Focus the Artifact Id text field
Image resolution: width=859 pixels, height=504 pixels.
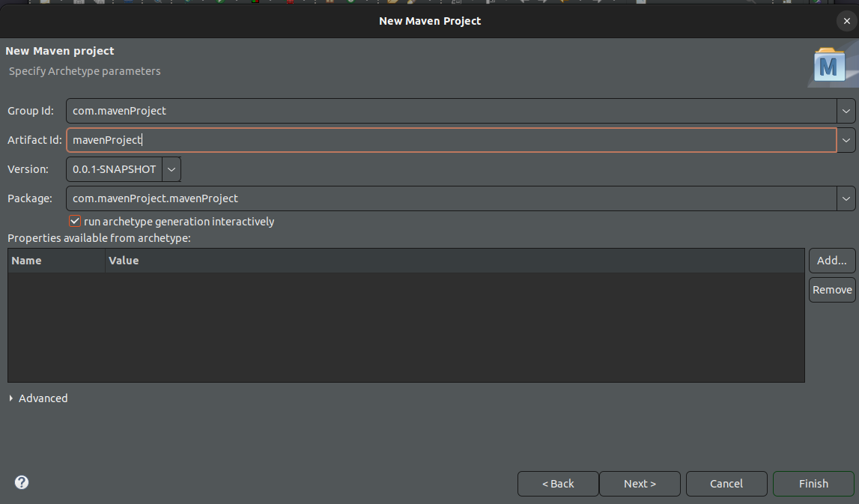(x=452, y=140)
